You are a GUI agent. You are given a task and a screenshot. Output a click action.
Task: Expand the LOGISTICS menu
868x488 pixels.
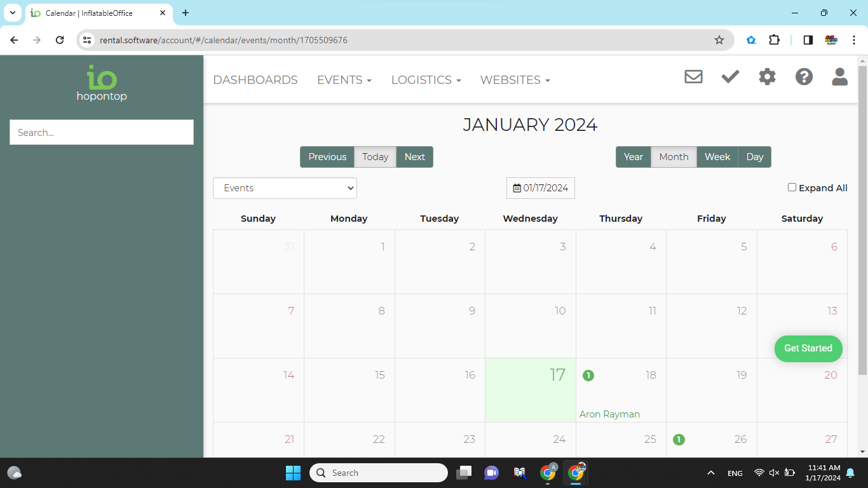click(x=426, y=80)
